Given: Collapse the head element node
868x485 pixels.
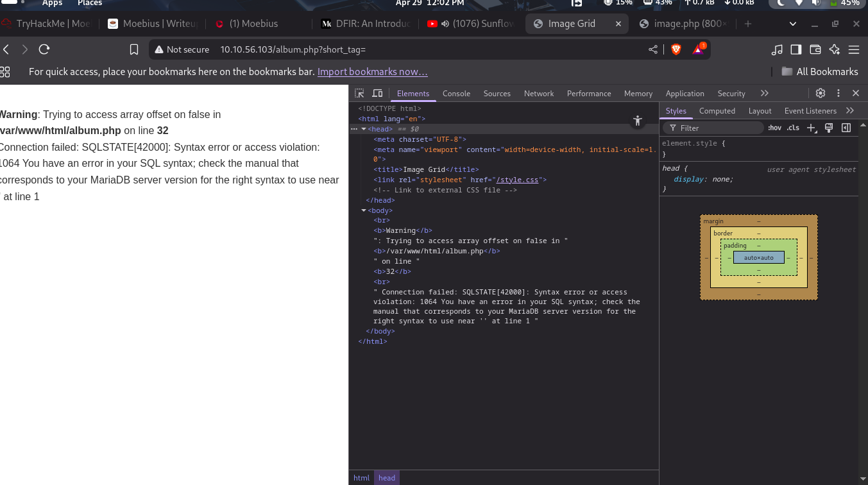Looking at the screenshot, I should (x=364, y=129).
